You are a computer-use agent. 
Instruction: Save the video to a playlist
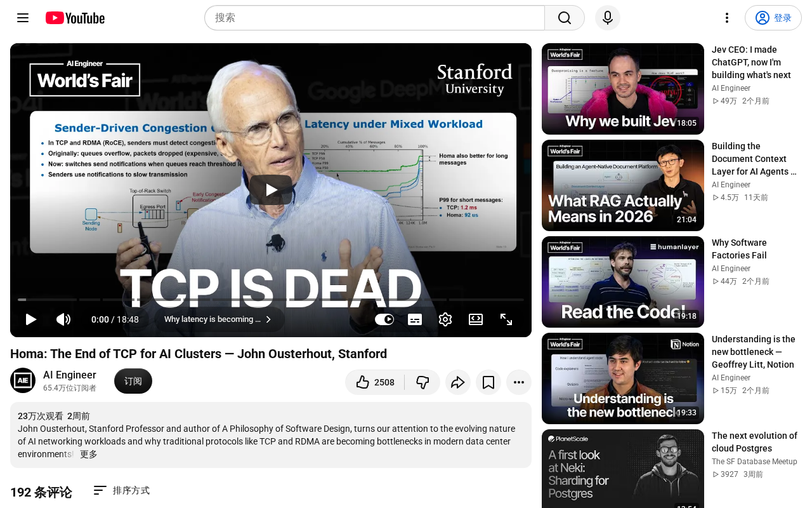pos(488,382)
